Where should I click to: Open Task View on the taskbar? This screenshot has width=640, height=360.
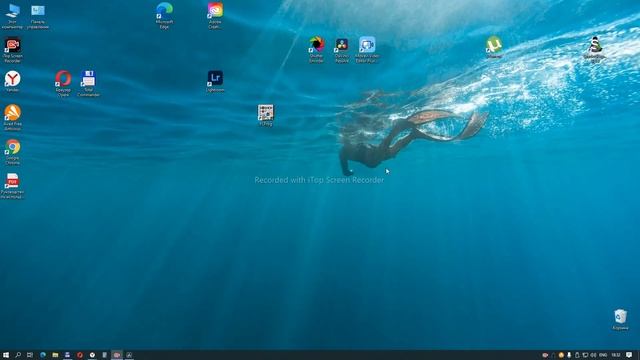pos(30,355)
